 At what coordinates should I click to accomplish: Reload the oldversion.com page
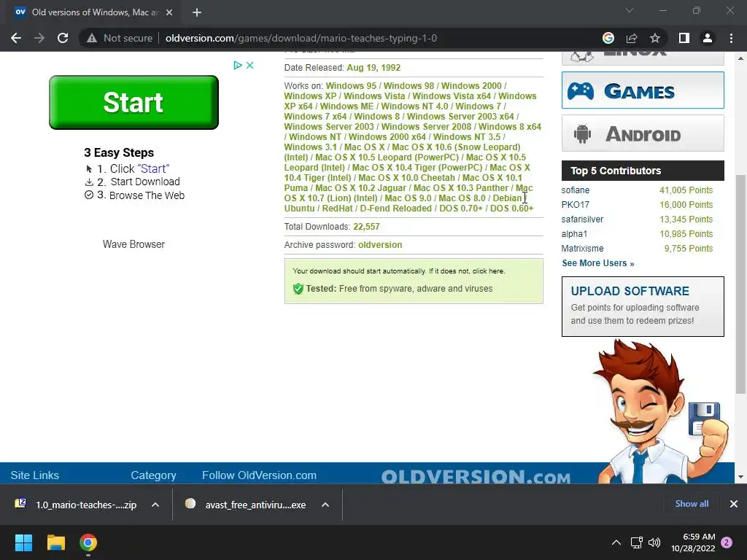point(63,38)
